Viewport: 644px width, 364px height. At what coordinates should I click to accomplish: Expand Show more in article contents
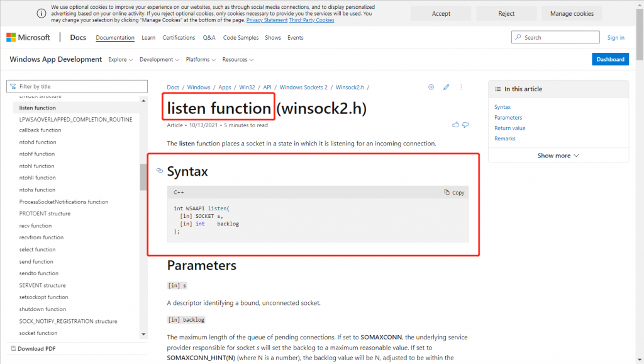point(558,156)
